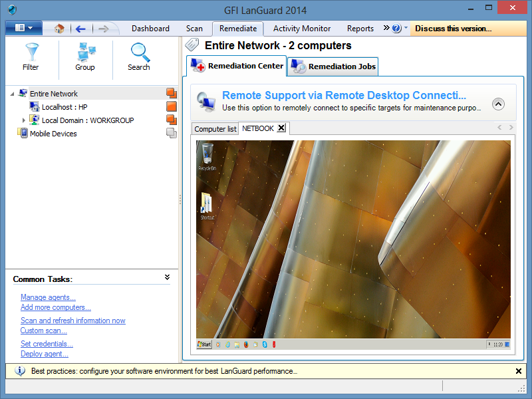This screenshot has width=532, height=399.
Task: Navigate back with the blue arrow
Action: [x=80, y=29]
